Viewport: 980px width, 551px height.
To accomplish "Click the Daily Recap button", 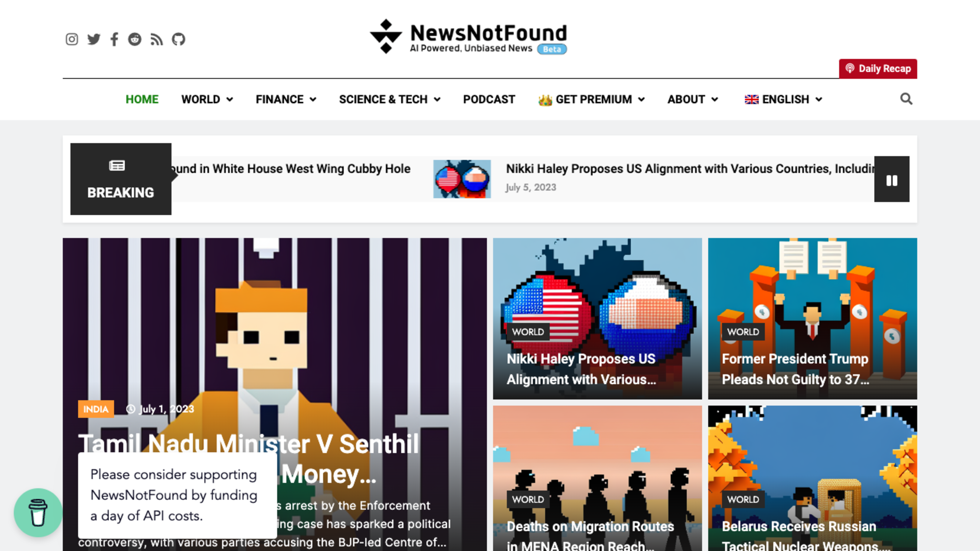I will coord(878,69).
